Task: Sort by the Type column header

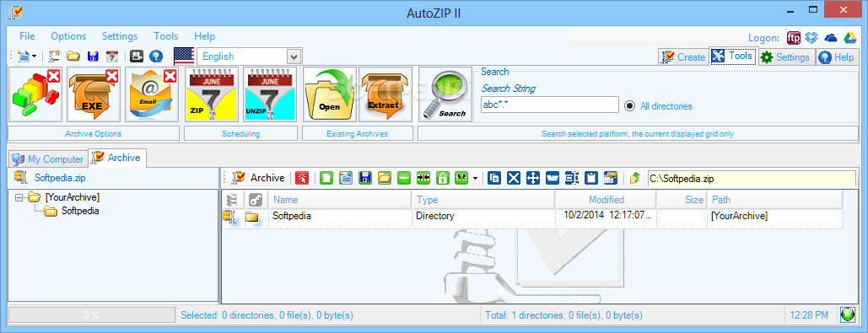Action: click(484, 200)
